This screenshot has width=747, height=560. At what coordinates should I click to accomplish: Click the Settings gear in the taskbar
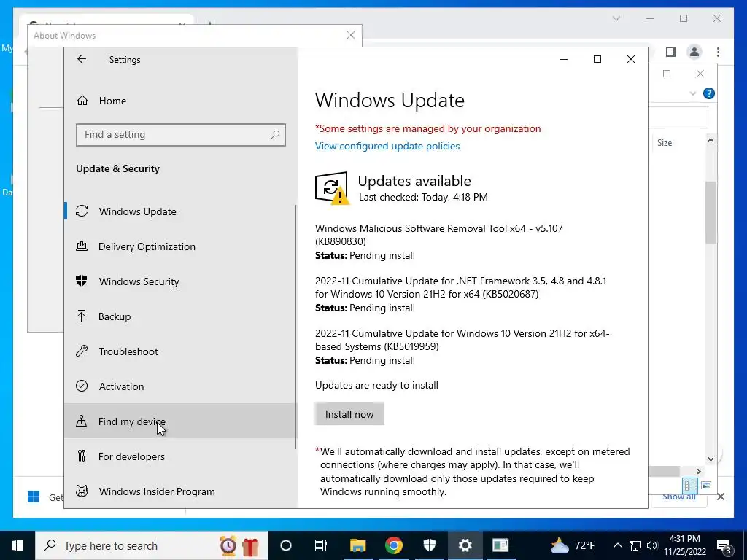[465, 545]
